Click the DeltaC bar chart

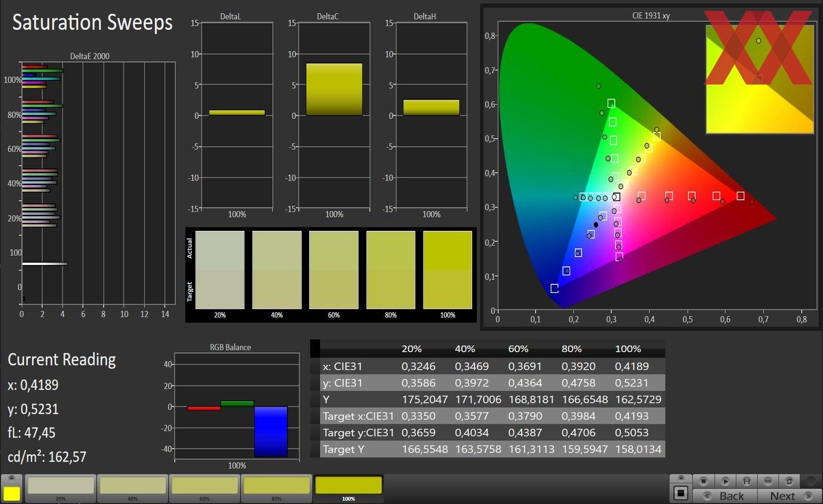(334, 116)
